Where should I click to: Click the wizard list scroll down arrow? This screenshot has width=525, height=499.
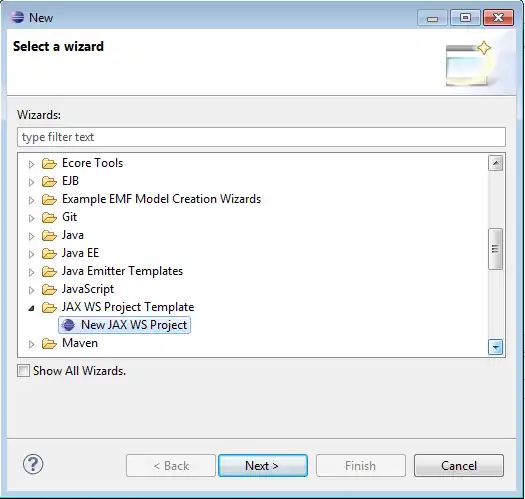[x=496, y=347]
